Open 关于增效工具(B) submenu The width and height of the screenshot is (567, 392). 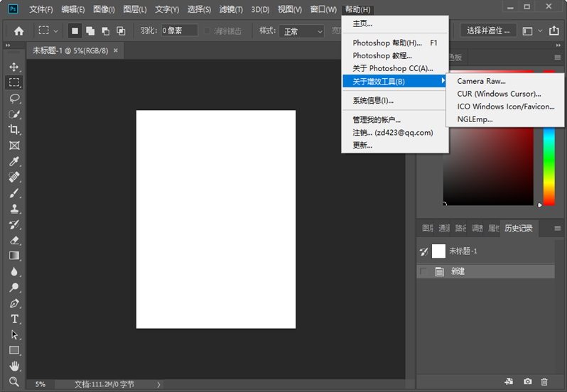pos(395,81)
